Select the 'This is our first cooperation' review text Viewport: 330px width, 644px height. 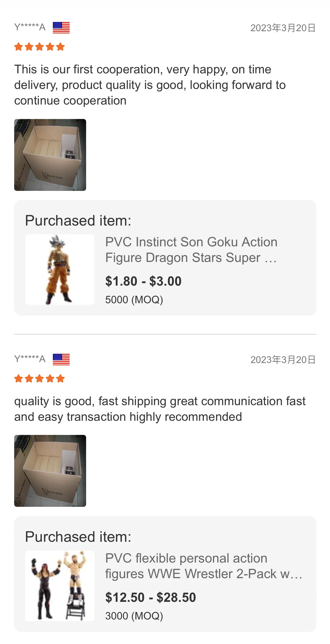point(150,85)
